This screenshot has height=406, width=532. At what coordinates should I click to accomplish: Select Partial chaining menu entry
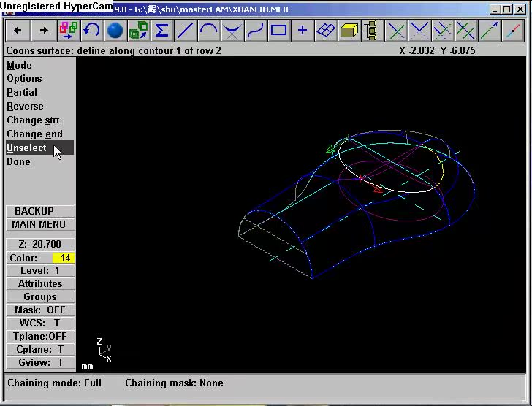pyautogui.click(x=22, y=93)
